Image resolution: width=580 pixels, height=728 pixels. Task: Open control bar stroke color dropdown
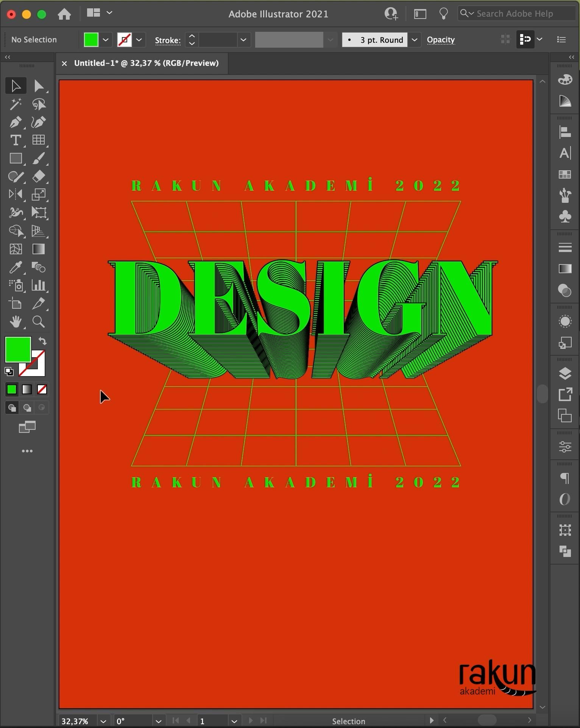[139, 40]
